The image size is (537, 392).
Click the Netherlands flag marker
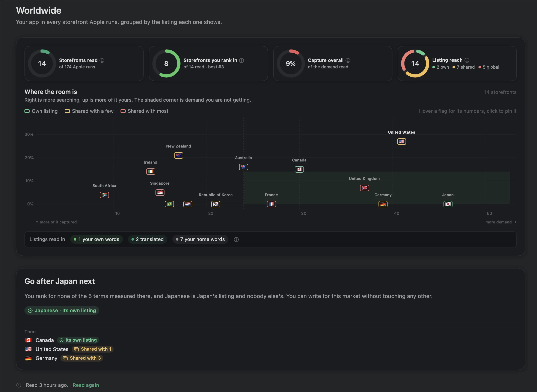coord(188,204)
